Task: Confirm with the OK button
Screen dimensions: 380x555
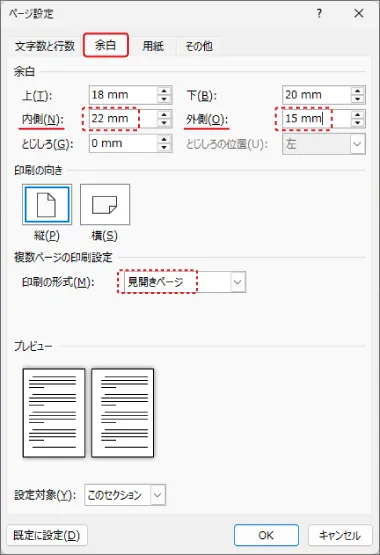Action: click(266, 535)
